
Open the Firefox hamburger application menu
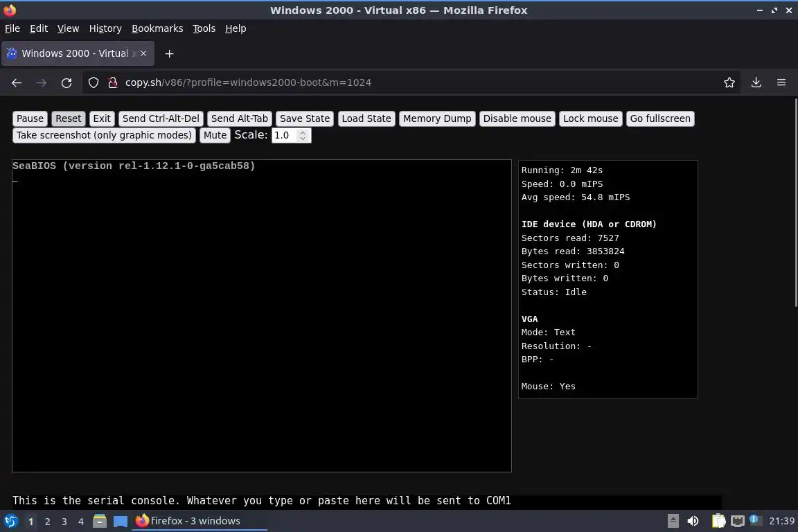[781, 82]
